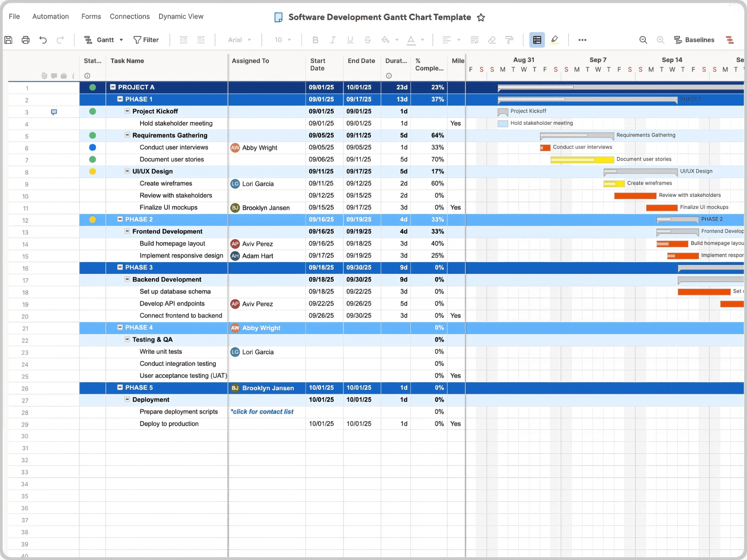Image resolution: width=747 pixels, height=560 pixels.
Task: Toggle italic formatting
Action: tap(333, 40)
